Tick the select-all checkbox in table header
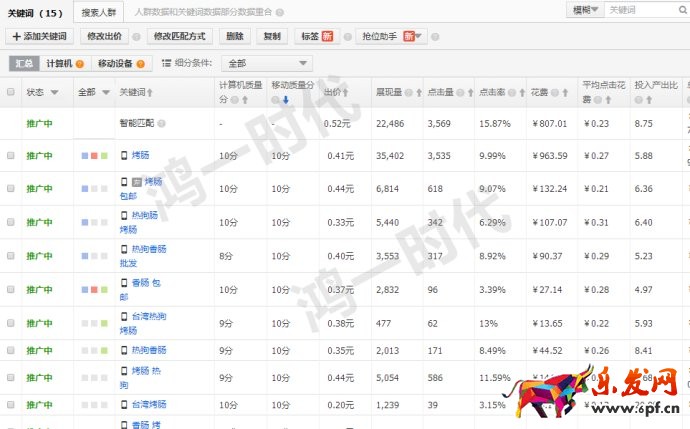 tap(11, 92)
